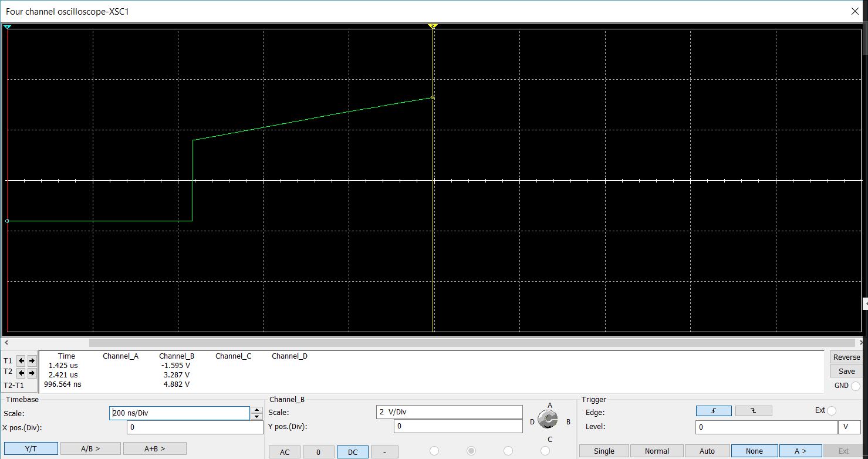
Task: Set Channel_B coupling to DC
Action: [353, 452]
